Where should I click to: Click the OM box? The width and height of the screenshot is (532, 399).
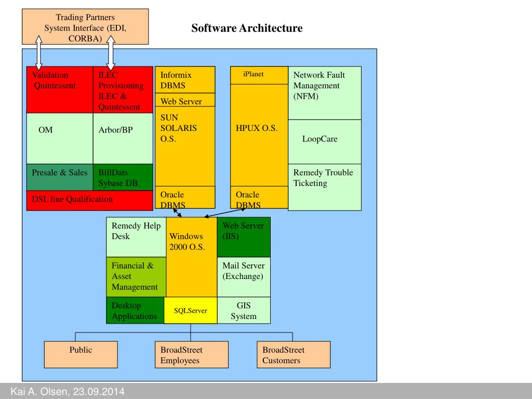tap(60, 138)
